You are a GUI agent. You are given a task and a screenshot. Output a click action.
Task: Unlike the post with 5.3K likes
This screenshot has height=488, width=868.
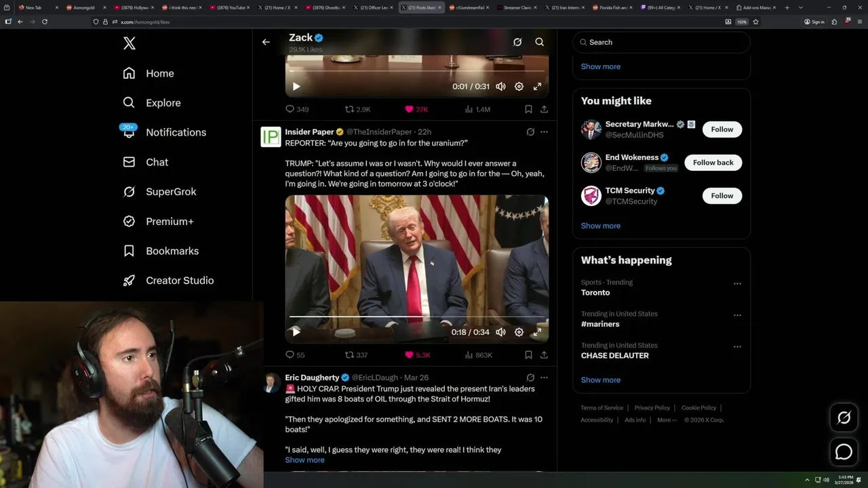tap(418, 354)
